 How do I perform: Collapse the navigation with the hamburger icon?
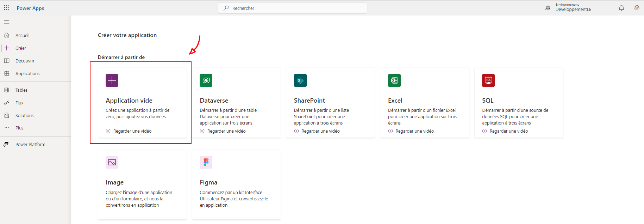(x=7, y=22)
